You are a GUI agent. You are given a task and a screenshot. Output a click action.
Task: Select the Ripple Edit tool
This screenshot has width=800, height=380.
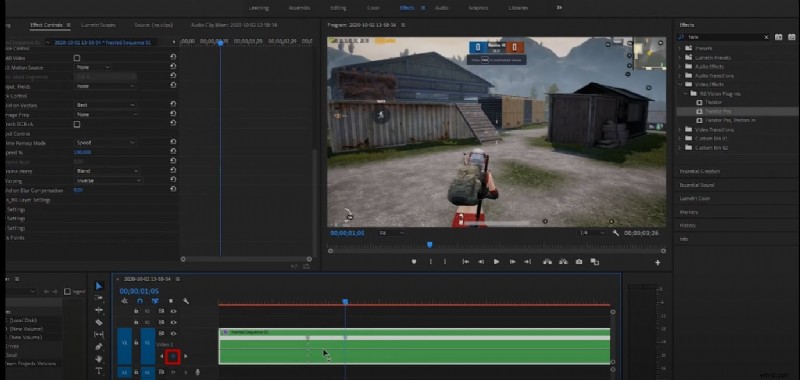tap(99, 310)
